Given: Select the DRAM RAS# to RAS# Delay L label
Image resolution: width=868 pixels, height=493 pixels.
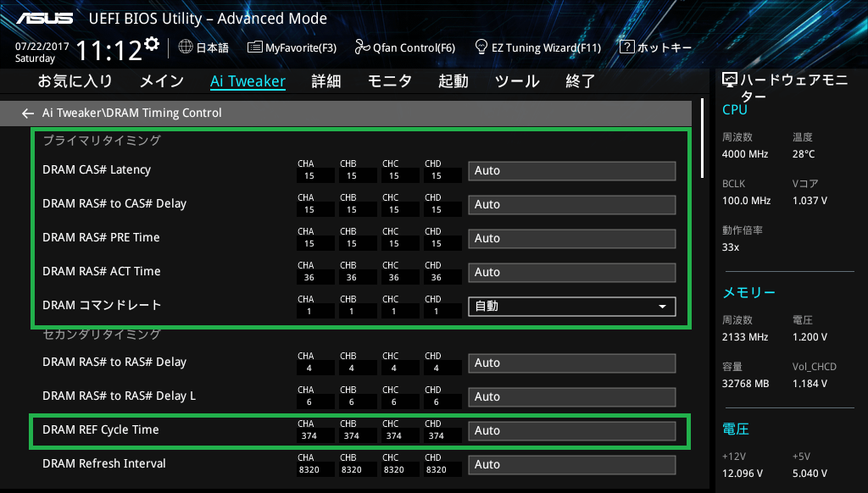Looking at the screenshot, I should [x=119, y=396].
